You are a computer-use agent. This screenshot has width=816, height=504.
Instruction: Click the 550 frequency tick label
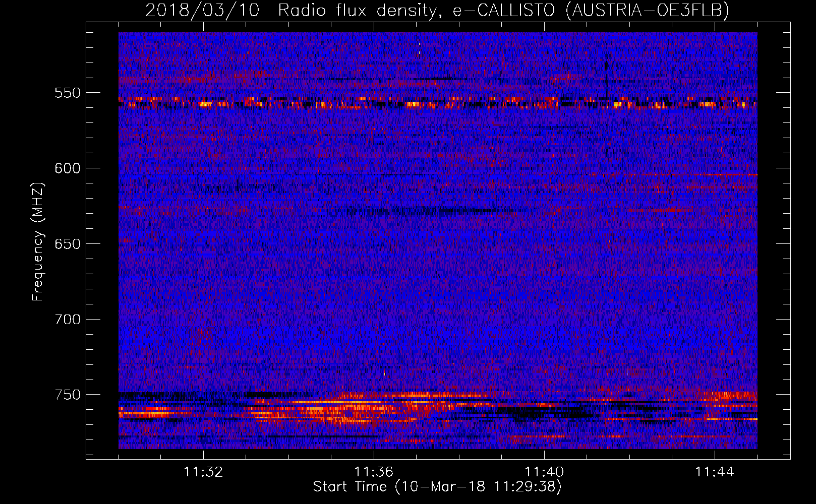[68, 93]
